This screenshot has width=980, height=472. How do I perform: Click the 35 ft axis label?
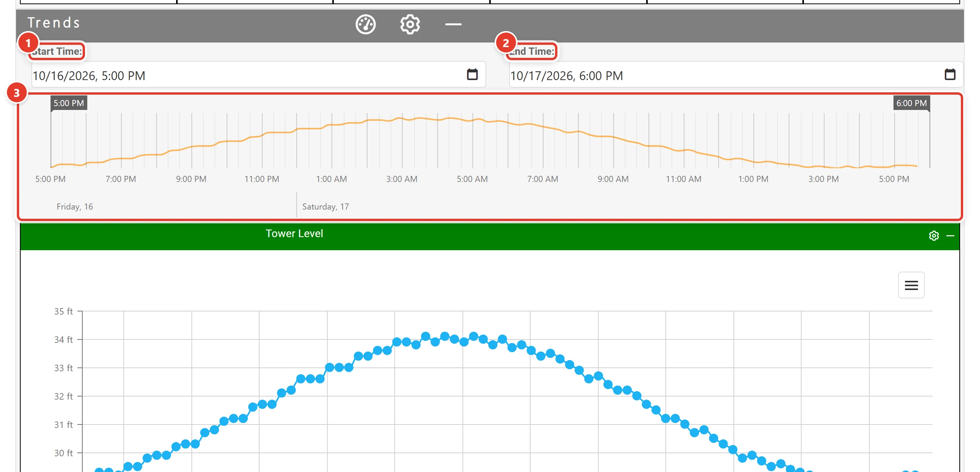(x=64, y=311)
